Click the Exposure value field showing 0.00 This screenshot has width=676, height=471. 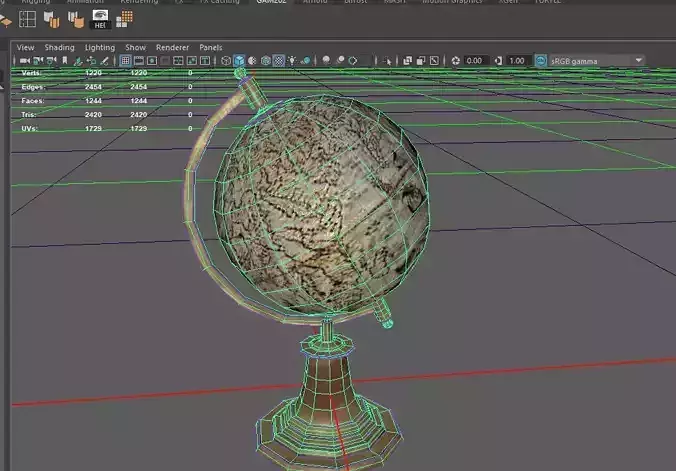pos(476,61)
